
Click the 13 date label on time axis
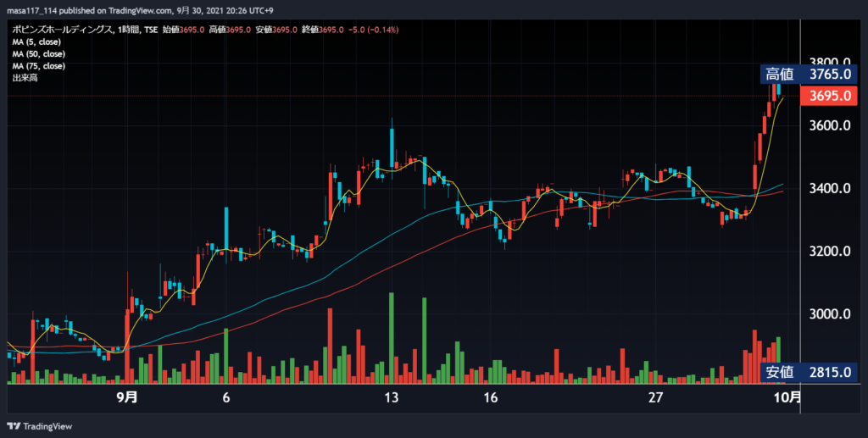click(392, 397)
